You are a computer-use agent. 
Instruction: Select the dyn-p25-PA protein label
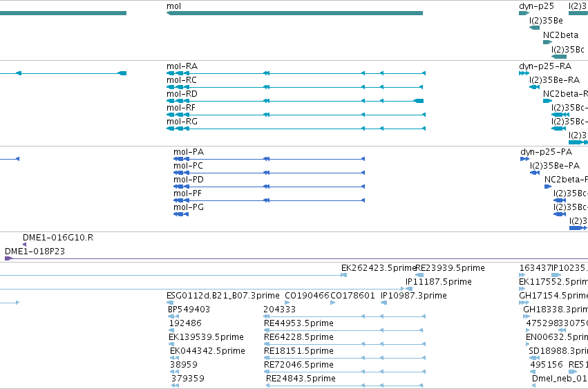(x=547, y=152)
